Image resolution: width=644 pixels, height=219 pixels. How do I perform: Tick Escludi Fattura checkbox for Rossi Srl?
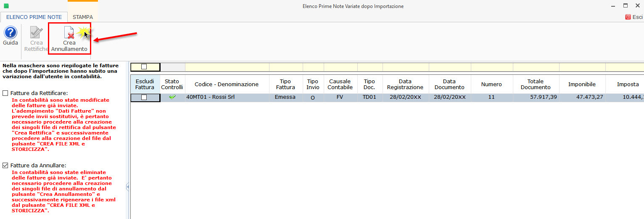[x=144, y=97]
